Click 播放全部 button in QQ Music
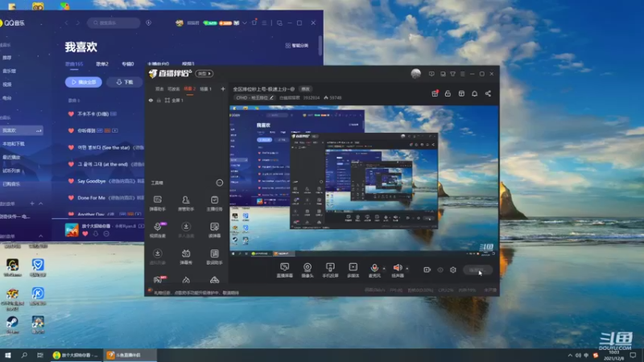The image size is (644, 362). (84, 82)
